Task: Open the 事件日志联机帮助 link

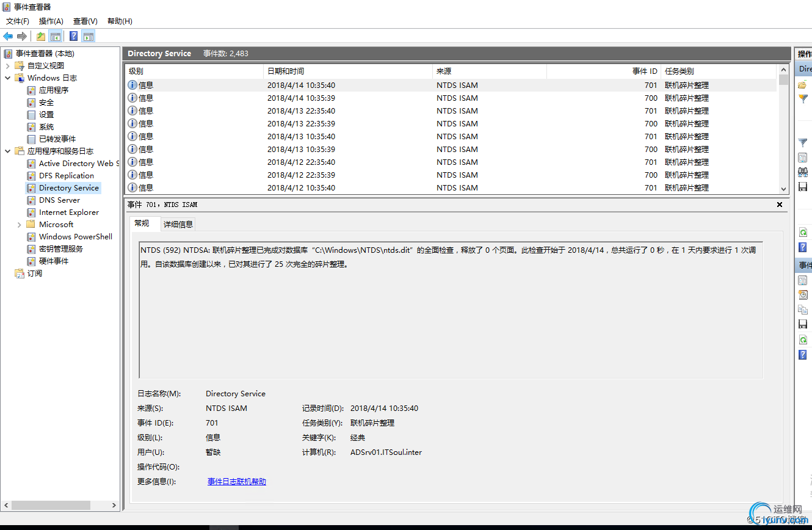Action: 237,482
